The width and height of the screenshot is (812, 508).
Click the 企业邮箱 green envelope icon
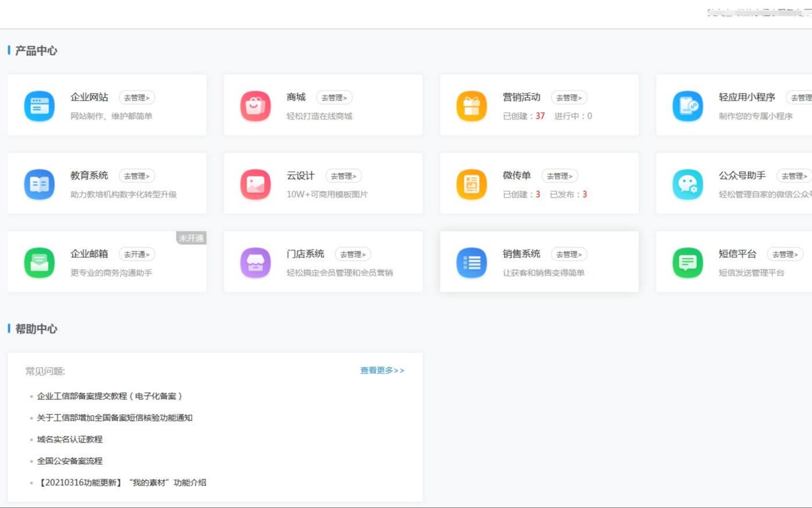[x=39, y=262]
